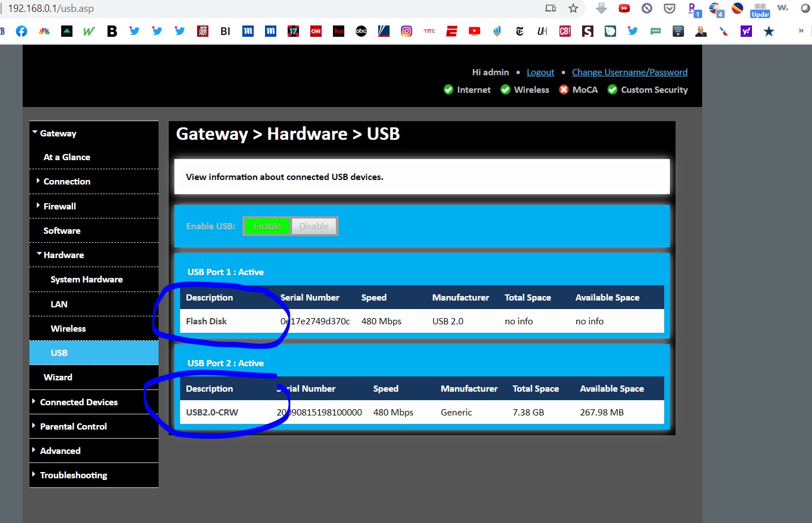Click the USB 2.0 manufacturer cell
This screenshot has height=523, width=812.
click(448, 321)
